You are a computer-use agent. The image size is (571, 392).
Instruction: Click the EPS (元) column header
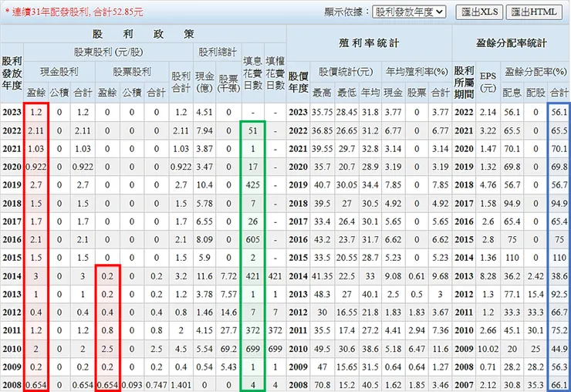[x=488, y=82]
